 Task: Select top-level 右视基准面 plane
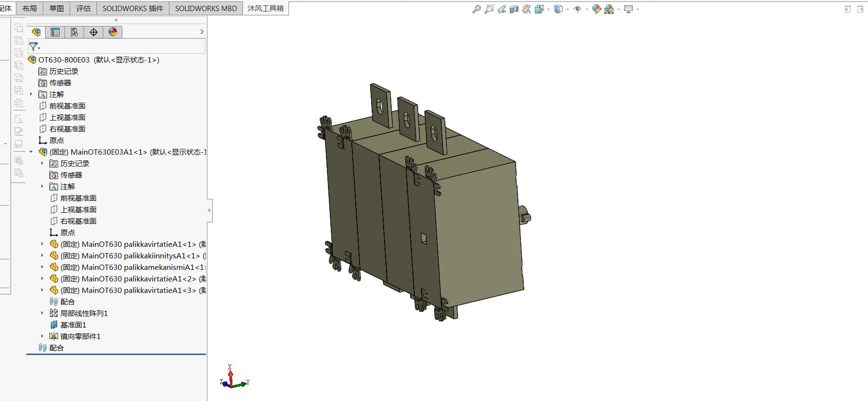pyautogui.click(x=62, y=129)
